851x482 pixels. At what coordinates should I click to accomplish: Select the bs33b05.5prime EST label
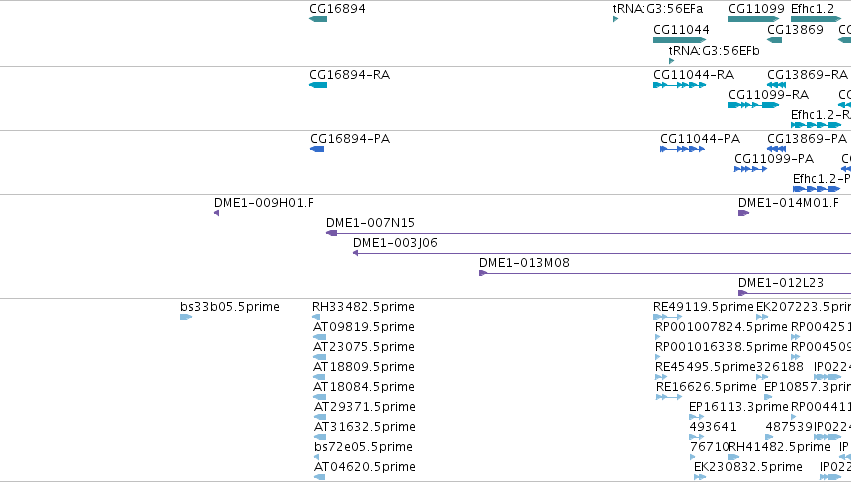(230, 307)
